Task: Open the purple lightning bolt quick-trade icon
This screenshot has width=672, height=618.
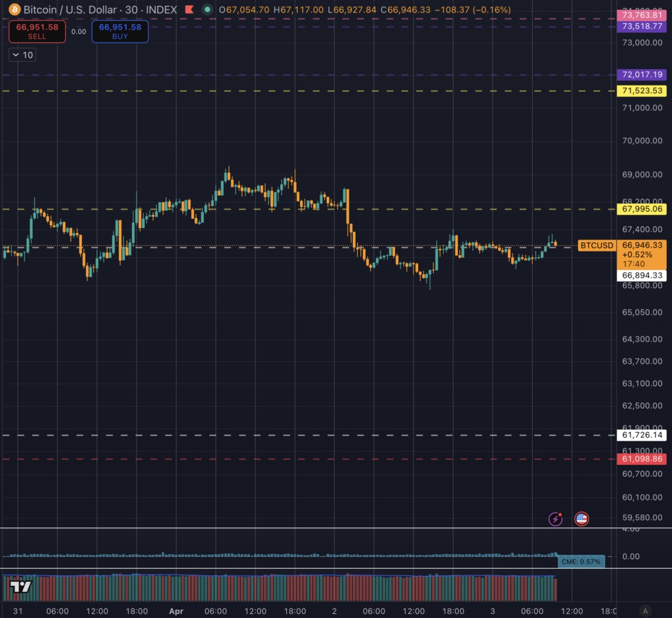Action: pyautogui.click(x=555, y=519)
